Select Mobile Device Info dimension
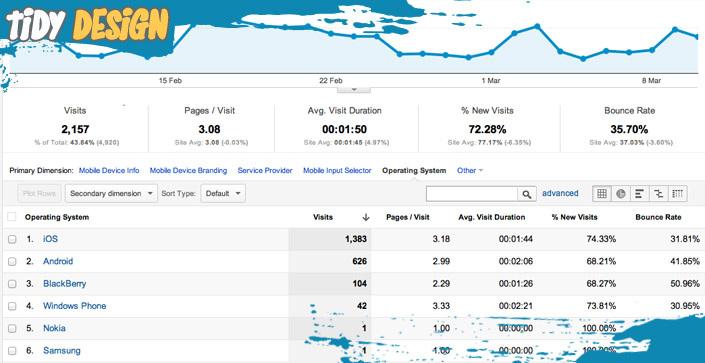Screen dimensions: 705x363 pyautogui.click(x=109, y=171)
